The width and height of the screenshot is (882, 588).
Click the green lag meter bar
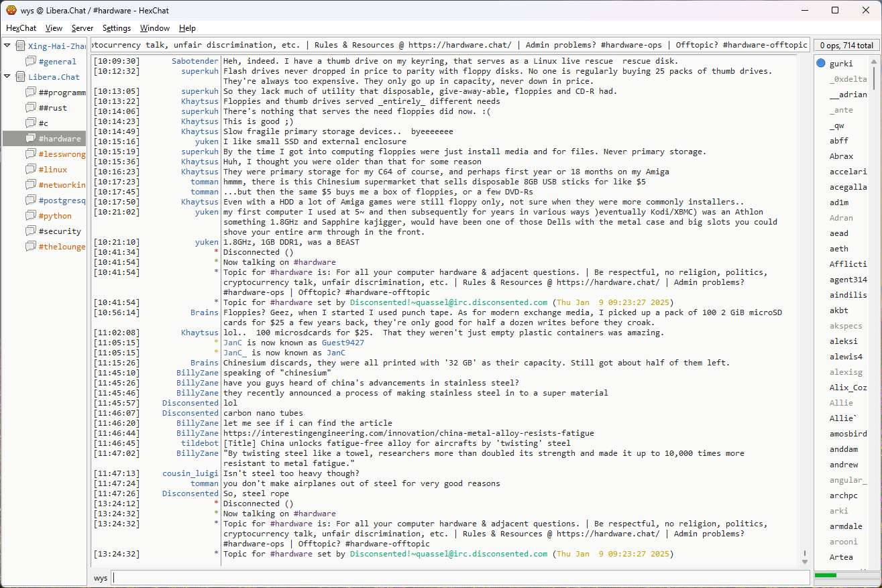pyautogui.click(x=826, y=575)
